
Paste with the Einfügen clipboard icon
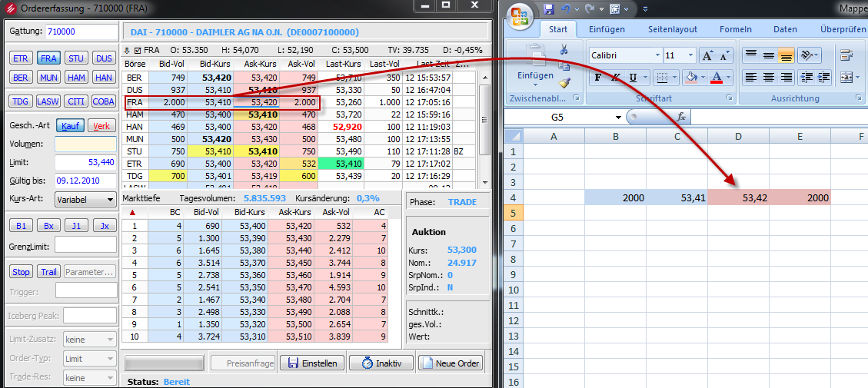pos(535,56)
